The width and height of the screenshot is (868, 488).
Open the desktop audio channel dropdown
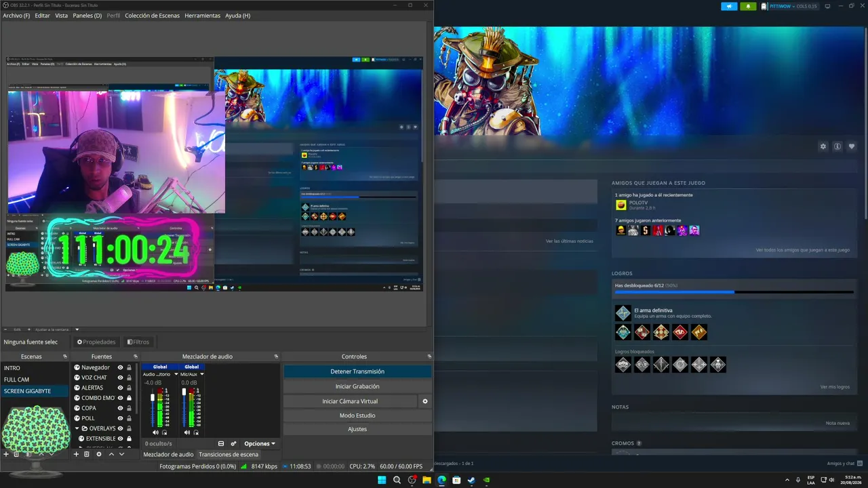[x=176, y=374]
